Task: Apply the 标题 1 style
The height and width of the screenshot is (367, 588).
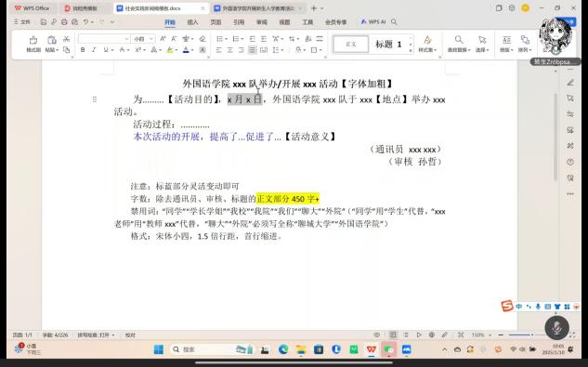Action: tap(388, 45)
